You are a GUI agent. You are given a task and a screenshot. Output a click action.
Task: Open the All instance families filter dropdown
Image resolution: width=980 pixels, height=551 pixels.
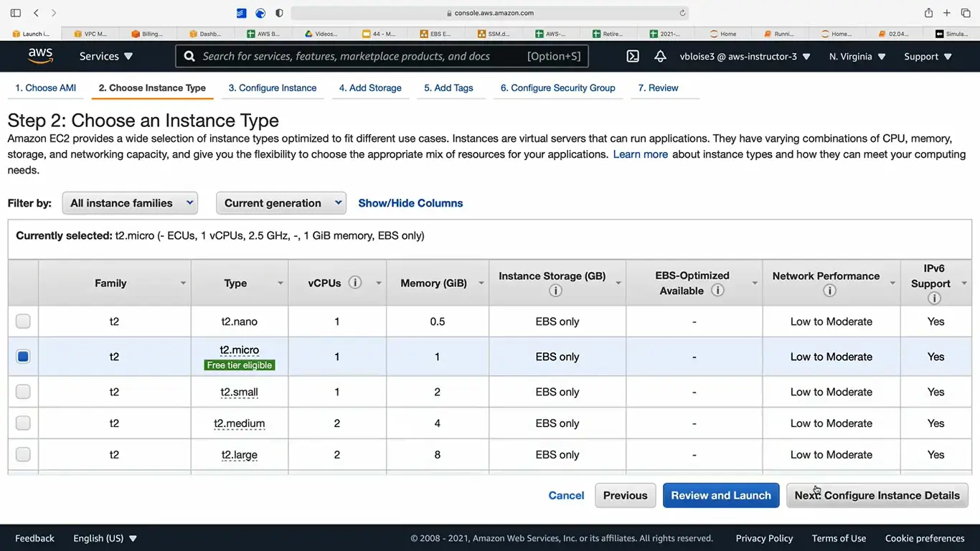130,203
